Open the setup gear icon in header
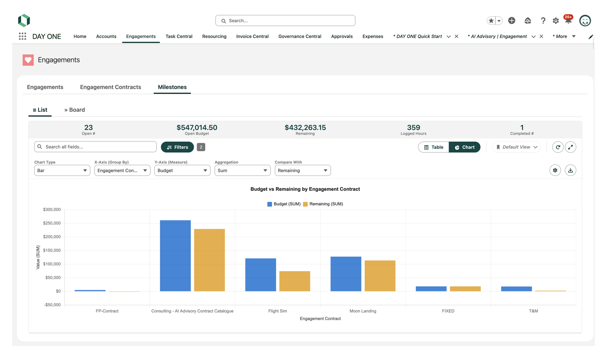 click(x=556, y=21)
